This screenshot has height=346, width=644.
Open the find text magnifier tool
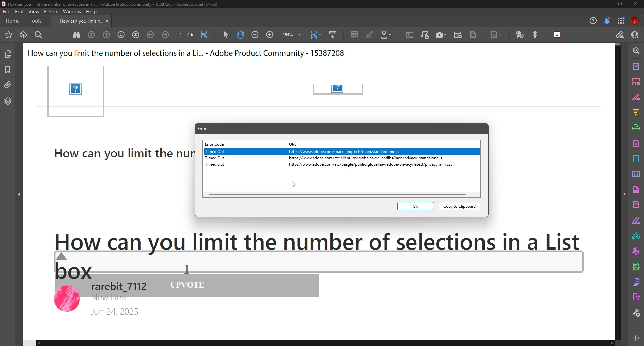click(39, 35)
